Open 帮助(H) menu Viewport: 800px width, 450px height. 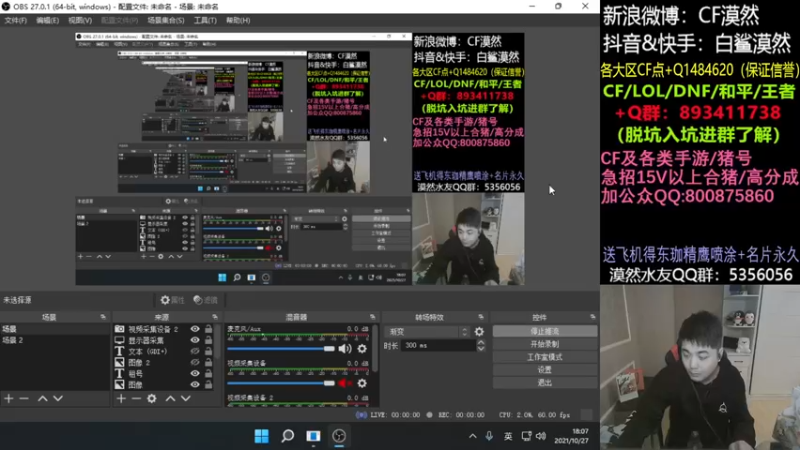coord(238,20)
